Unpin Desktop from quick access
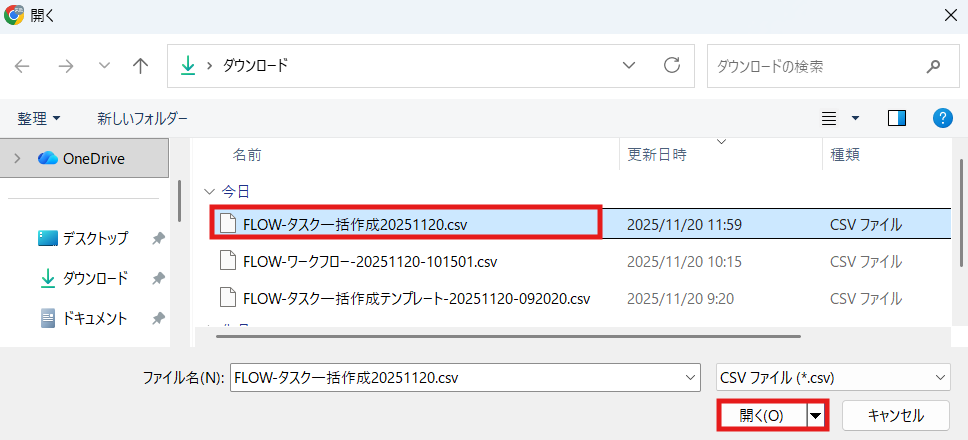 pyautogui.click(x=158, y=238)
